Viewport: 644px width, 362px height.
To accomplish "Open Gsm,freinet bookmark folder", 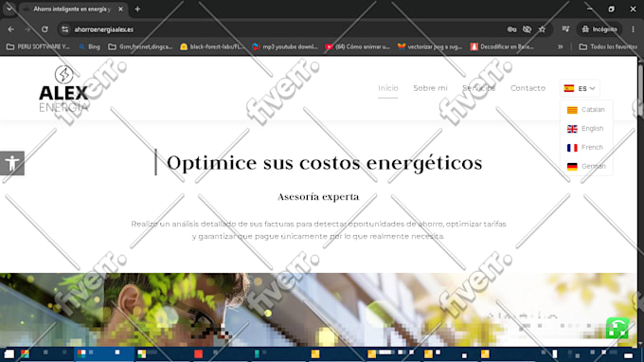I will pyautogui.click(x=140, y=46).
